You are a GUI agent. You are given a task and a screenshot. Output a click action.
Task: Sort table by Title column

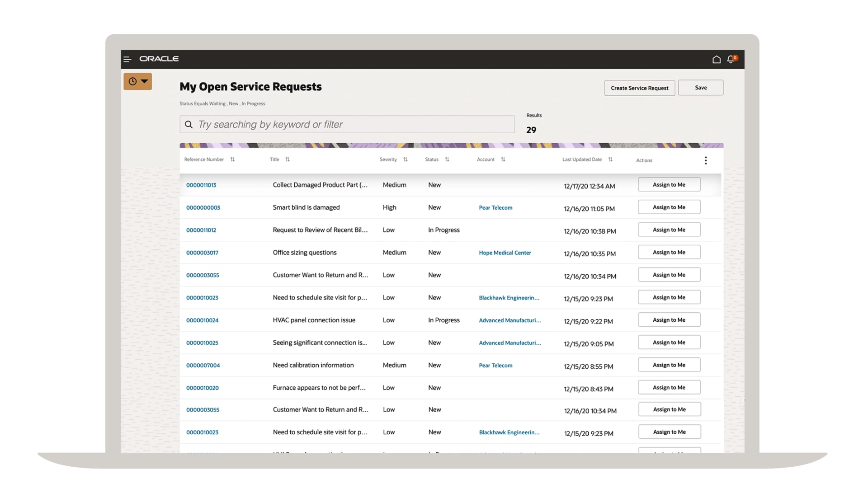click(288, 160)
